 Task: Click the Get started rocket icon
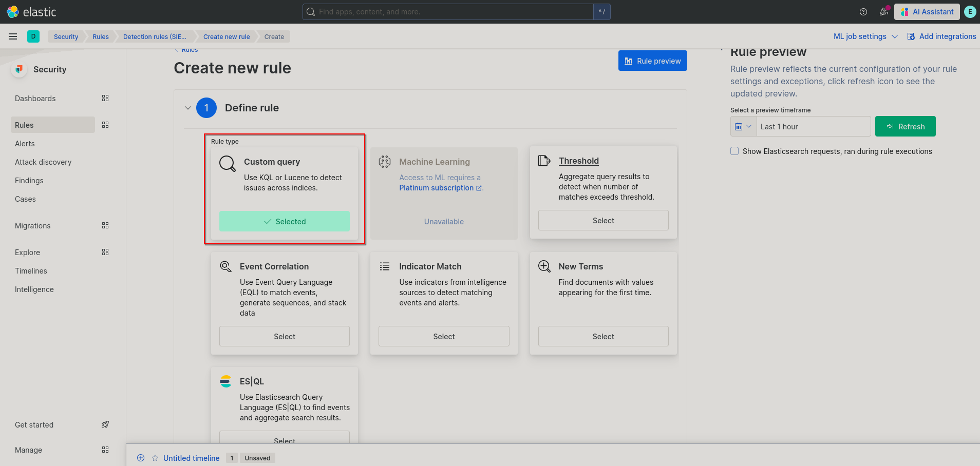point(105,424)
